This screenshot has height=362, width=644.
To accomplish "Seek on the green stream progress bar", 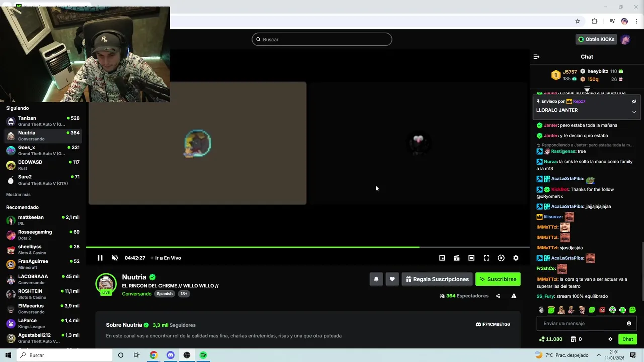I will (307, 247).
